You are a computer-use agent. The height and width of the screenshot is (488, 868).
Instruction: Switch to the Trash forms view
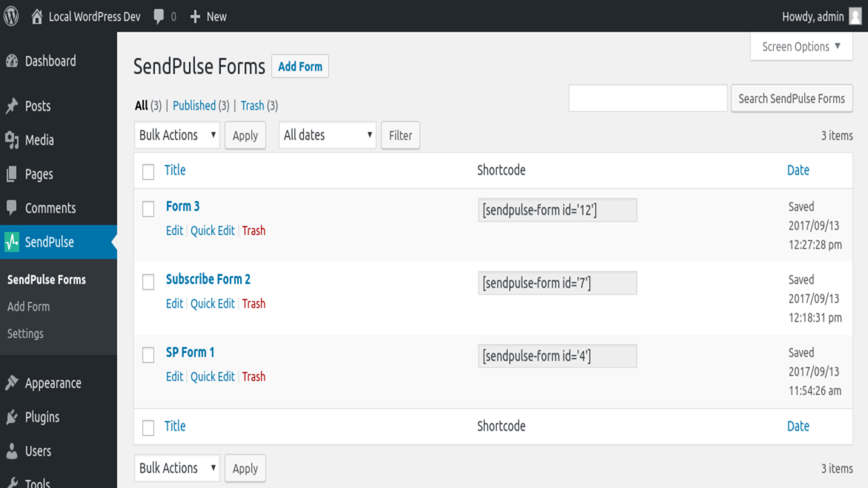252,105
